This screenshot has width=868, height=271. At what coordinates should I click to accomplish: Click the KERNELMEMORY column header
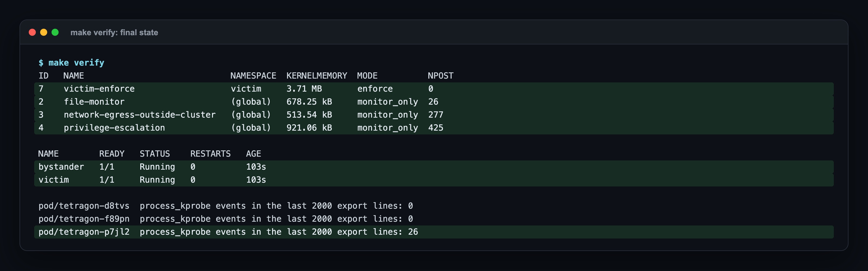[x=317, y=76]
